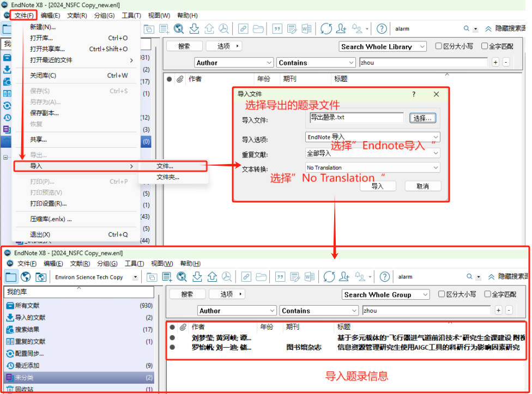Tick 区分大小写 checkbox in lower window

pos(442,294)
